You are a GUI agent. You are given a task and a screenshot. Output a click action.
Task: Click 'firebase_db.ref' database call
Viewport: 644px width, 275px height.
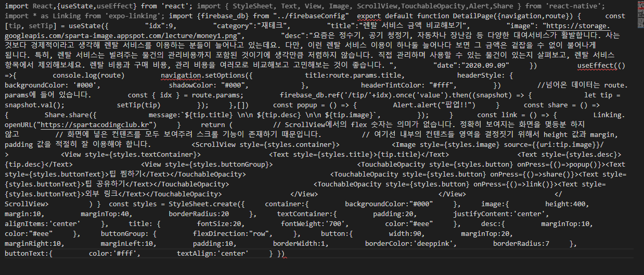point(310,95)
